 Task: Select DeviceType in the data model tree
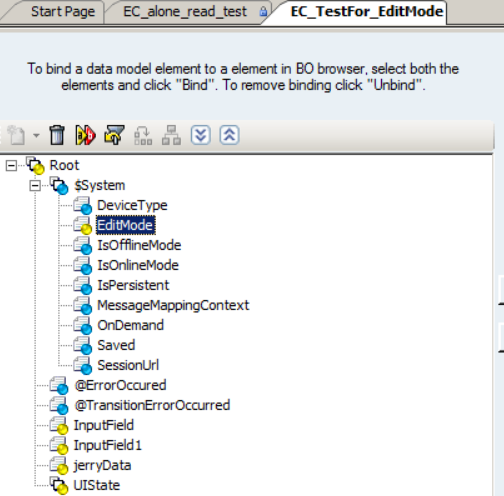click(x=132, y=205)
